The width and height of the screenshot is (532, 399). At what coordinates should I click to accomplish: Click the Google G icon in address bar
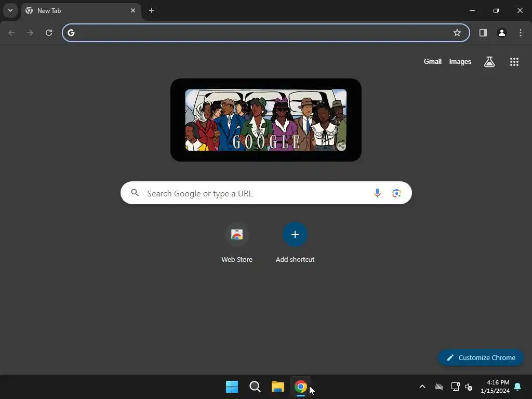(71, 33)
